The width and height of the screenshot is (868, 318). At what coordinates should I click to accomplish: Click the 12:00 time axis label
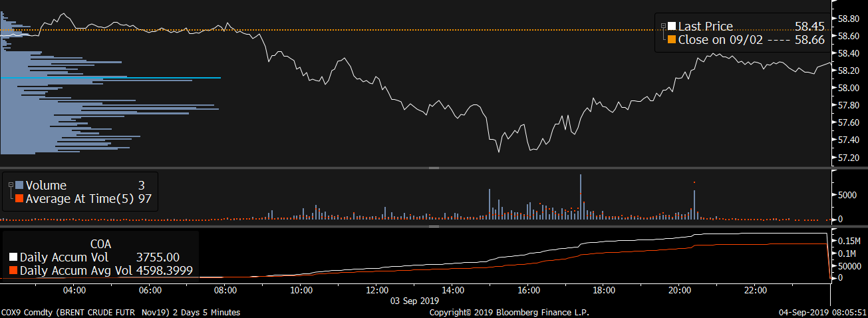[377, 290]
